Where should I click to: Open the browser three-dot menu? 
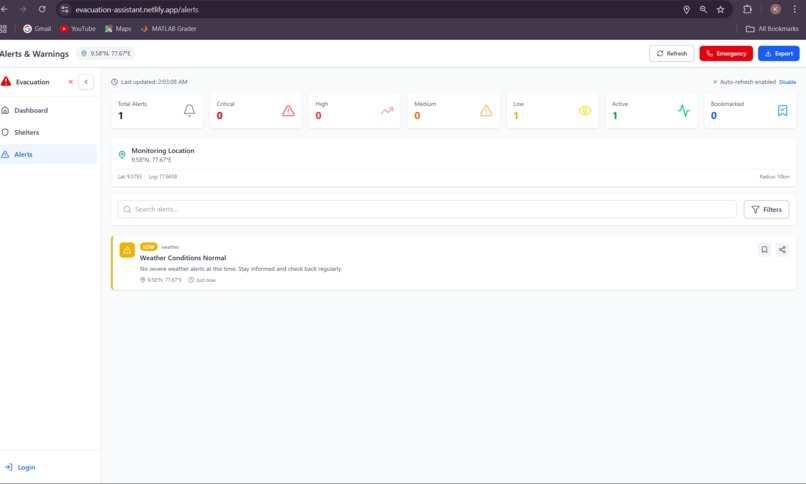tap(795, 9)
